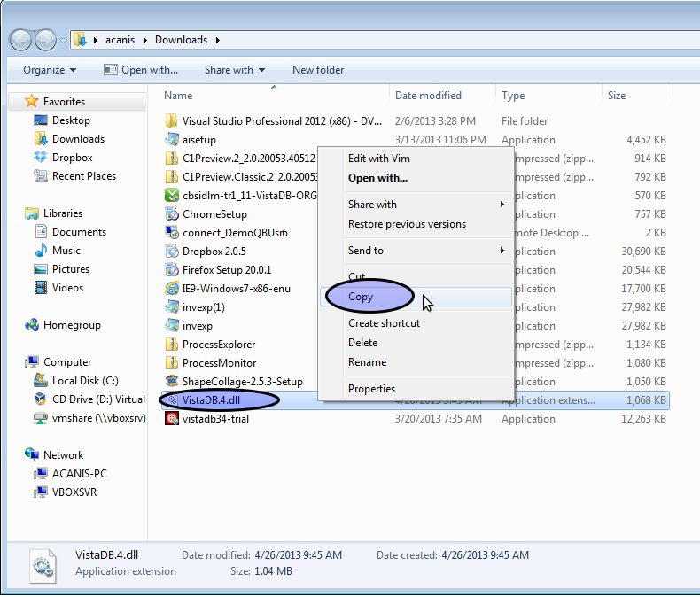Click the Open with... toolbar button

tap(141, 70)
